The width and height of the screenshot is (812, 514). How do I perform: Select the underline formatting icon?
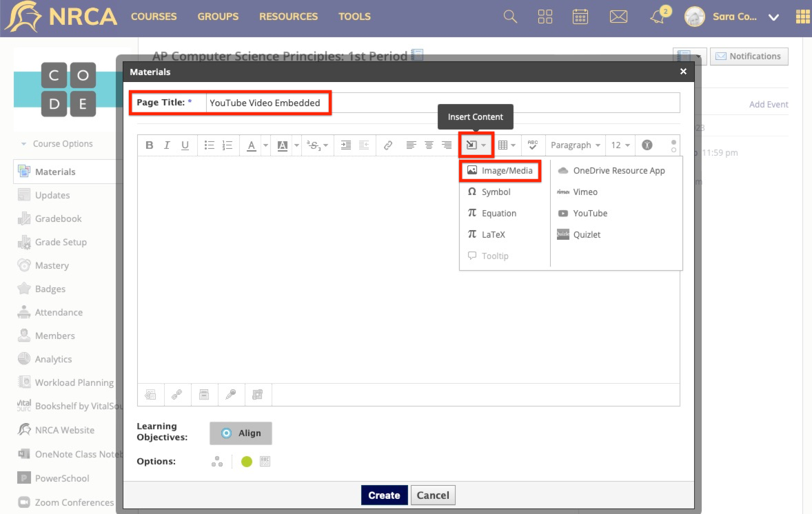point(183,145)
